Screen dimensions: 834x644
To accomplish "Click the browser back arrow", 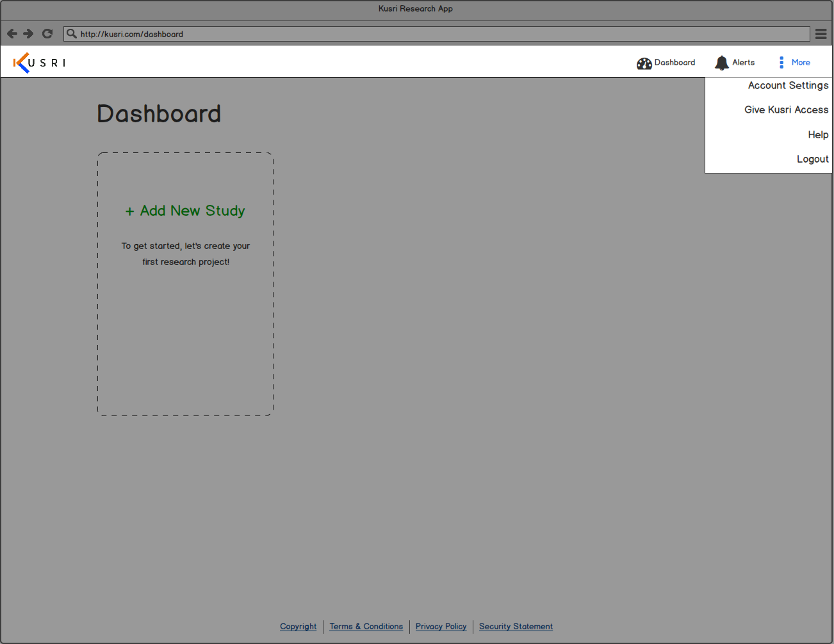I will click(12, 34).
